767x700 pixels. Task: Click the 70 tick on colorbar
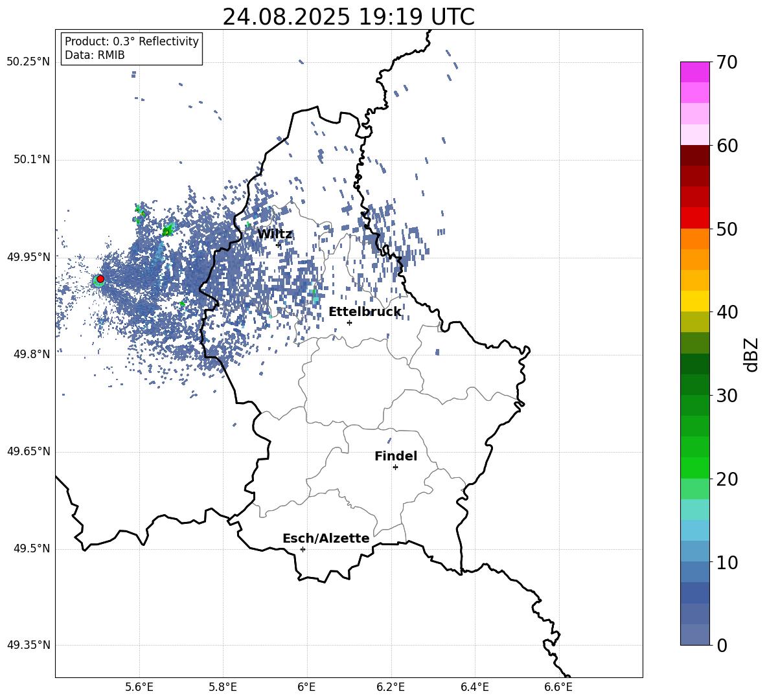(x=727, y=63)
